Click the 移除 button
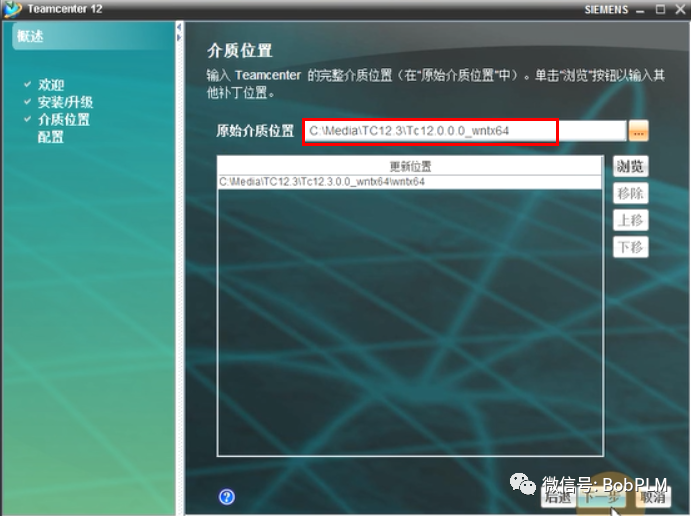The width and height of the screenshot is (691, 516). pyautogui.click(x=630, y=193)
